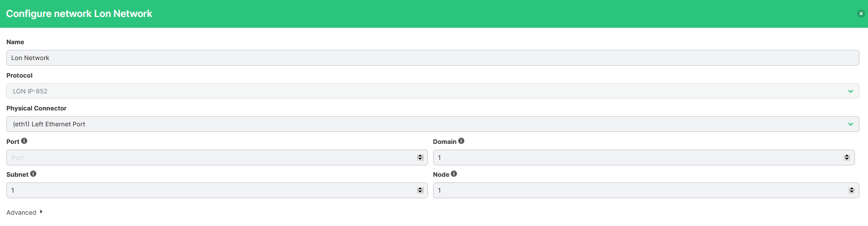Close the Configure network Lon Network dialog
The width and height of the screenshot is (868, 226).
(861, 14)
